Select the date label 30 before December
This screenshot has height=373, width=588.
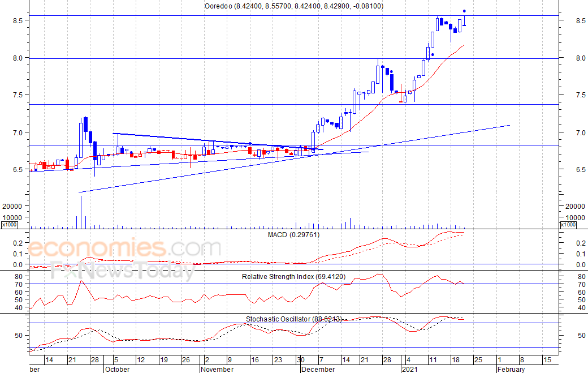[x=301, y=360]
